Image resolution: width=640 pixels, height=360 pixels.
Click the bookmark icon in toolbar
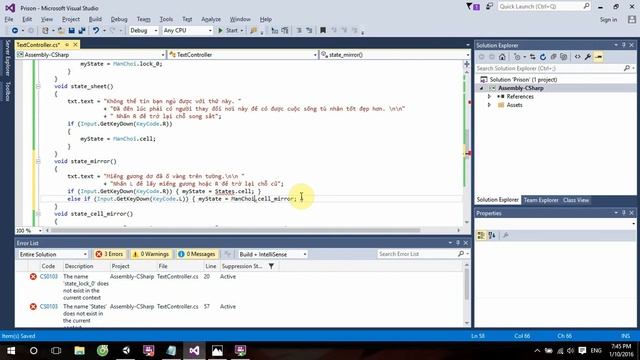[323, 31]
